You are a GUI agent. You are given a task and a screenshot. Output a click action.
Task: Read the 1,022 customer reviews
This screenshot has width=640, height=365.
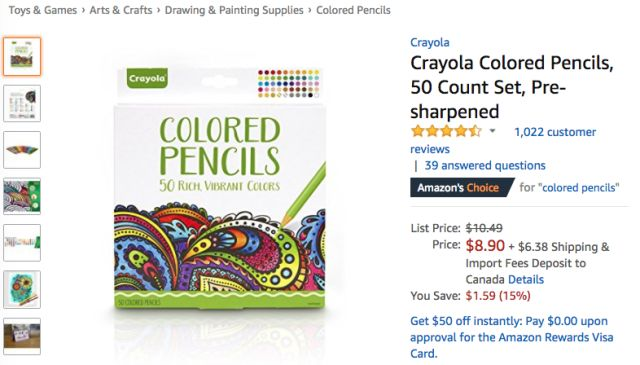(x=503, y=140)
